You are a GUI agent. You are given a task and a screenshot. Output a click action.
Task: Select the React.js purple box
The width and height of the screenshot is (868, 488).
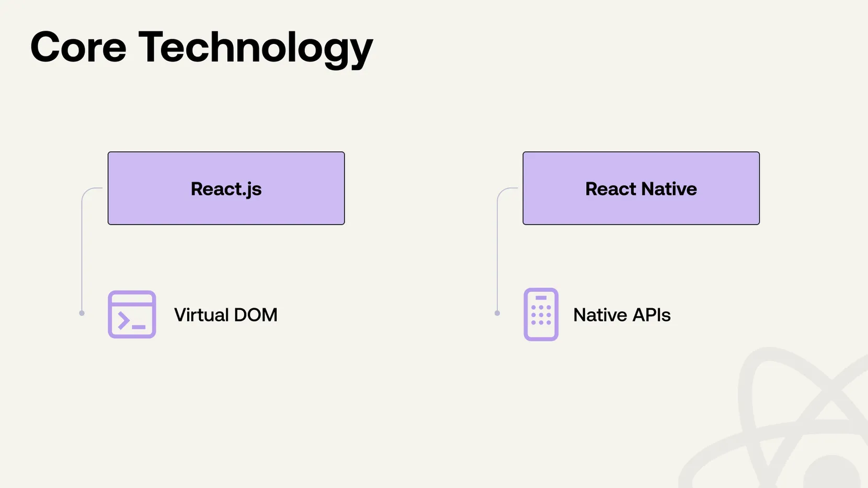click(x=226, y=188)
